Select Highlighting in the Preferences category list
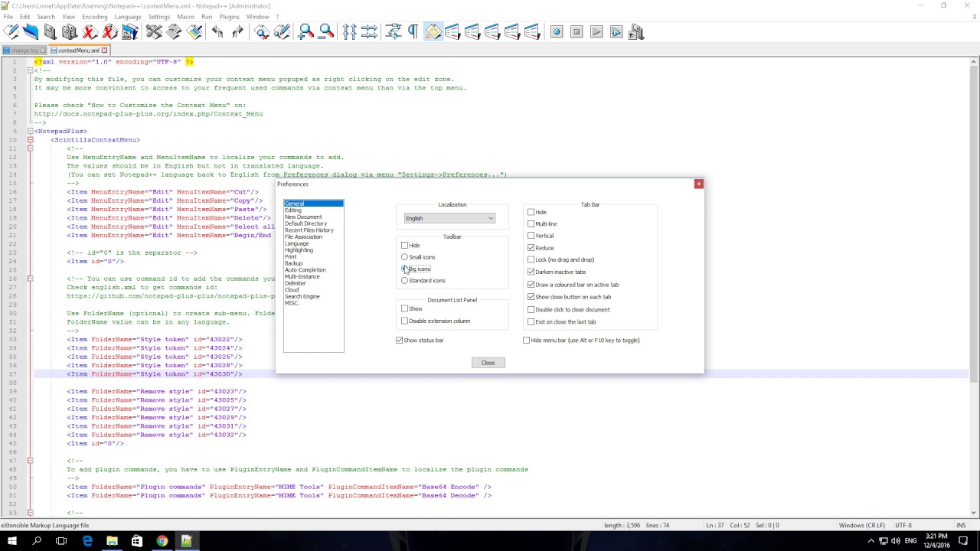Screen dimensions: 980x551 299,249
